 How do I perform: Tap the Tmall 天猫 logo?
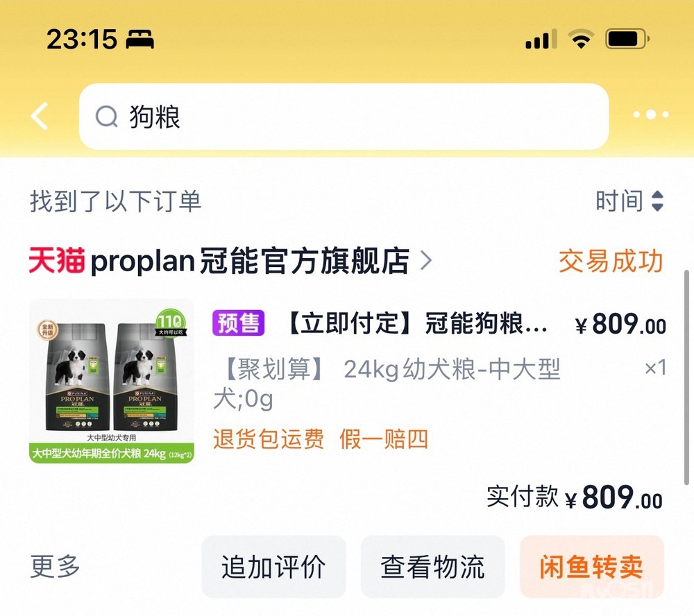pos(57,260)
